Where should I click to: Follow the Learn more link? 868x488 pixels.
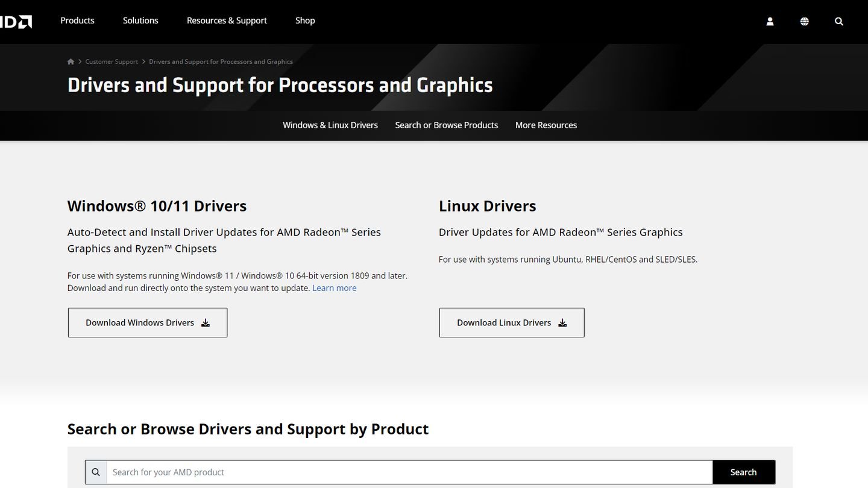click(335, 288)
